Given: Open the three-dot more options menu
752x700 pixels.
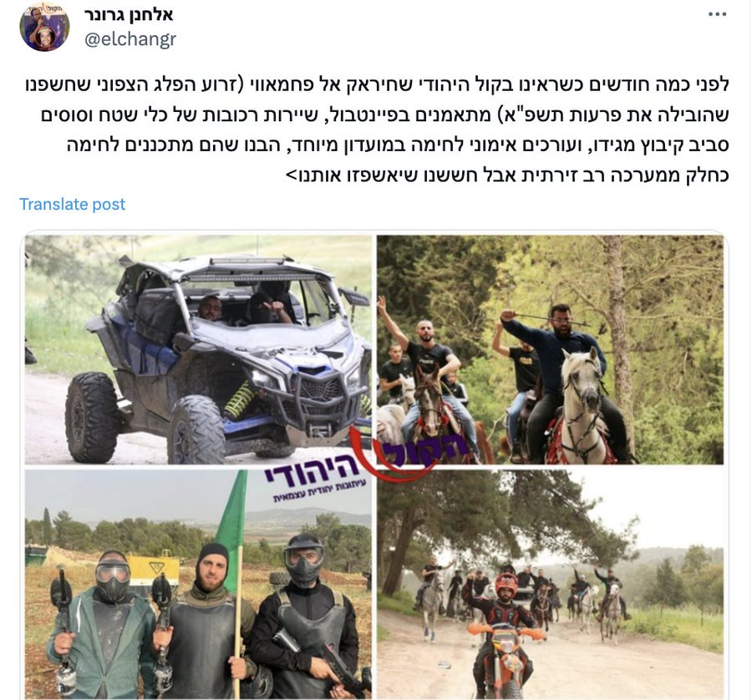Looking at the screenshot, I should (717, 14).
